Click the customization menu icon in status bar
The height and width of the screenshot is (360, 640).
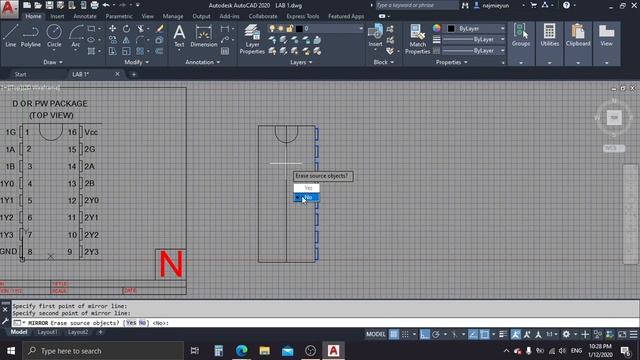(x=633, y=334)
